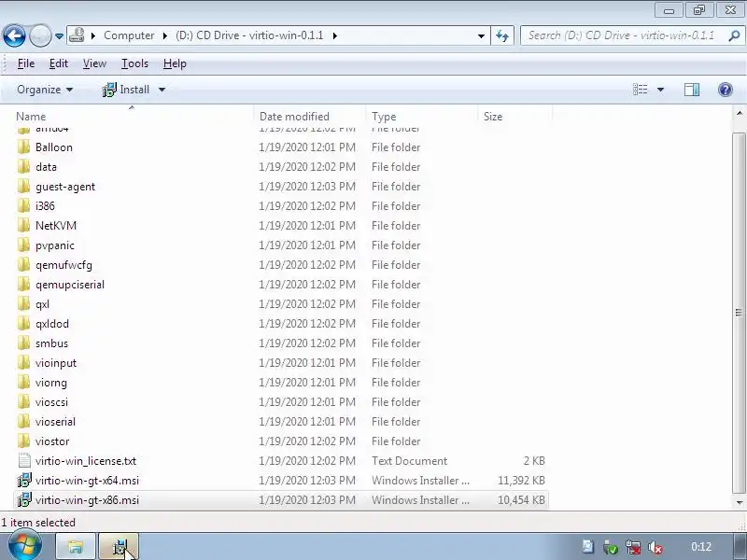Select the qemupciserial folder icon
747x560 pixels.
pos(24,285)
